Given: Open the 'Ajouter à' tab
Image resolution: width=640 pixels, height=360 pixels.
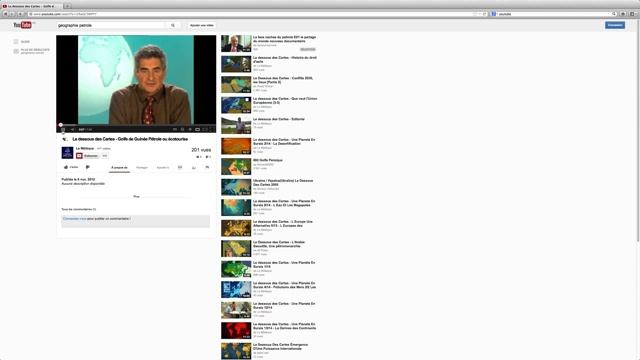Looking at the screenshot, I should [162, 168].
